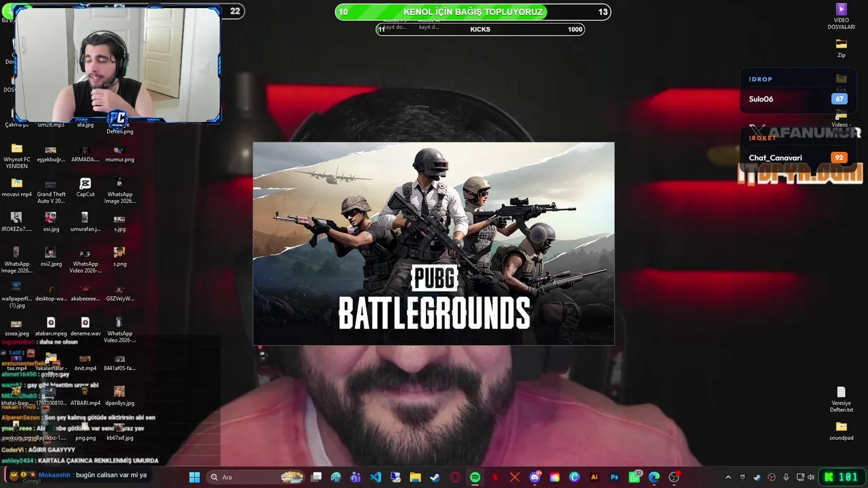Select the osi2.jpeg desktop file
Image resolution: width=868 pixels, height=488 pixels.
pyautogui.click(x=51, y=257)
